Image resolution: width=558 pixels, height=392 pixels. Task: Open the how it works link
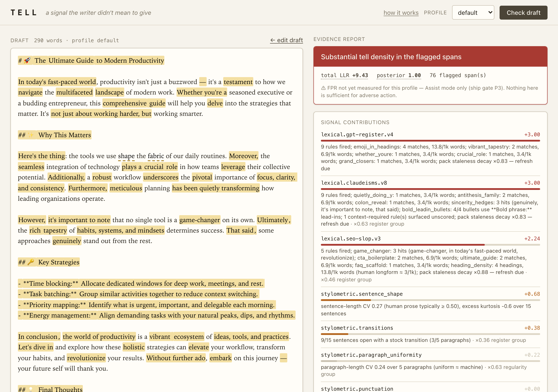click(x=401, y=13)
